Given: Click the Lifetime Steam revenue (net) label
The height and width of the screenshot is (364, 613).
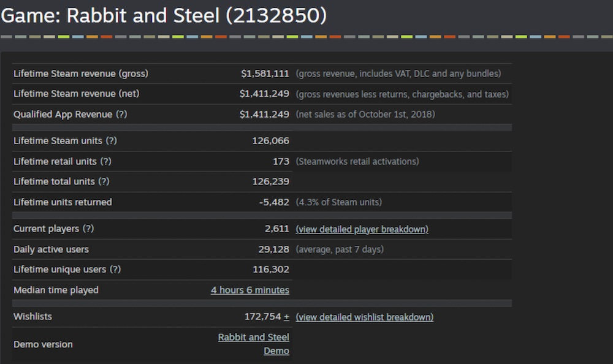Looking at the screenshot, I should tap(76, 94).
